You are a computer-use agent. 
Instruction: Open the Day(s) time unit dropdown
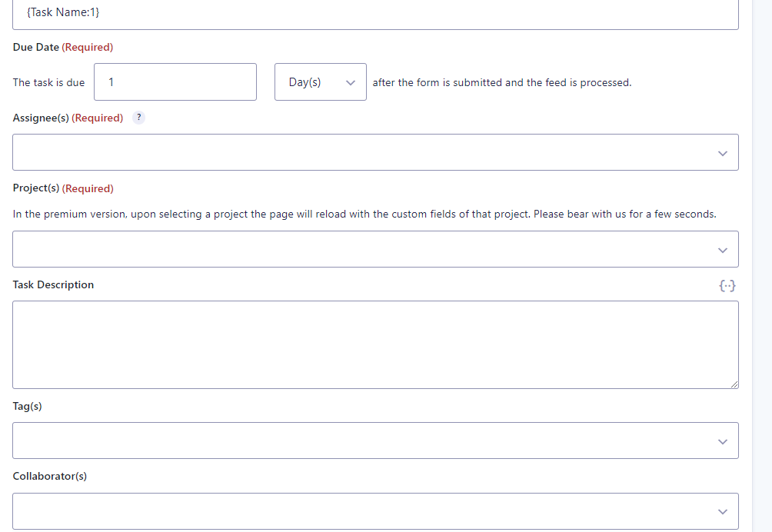click(x=320, y=81)
